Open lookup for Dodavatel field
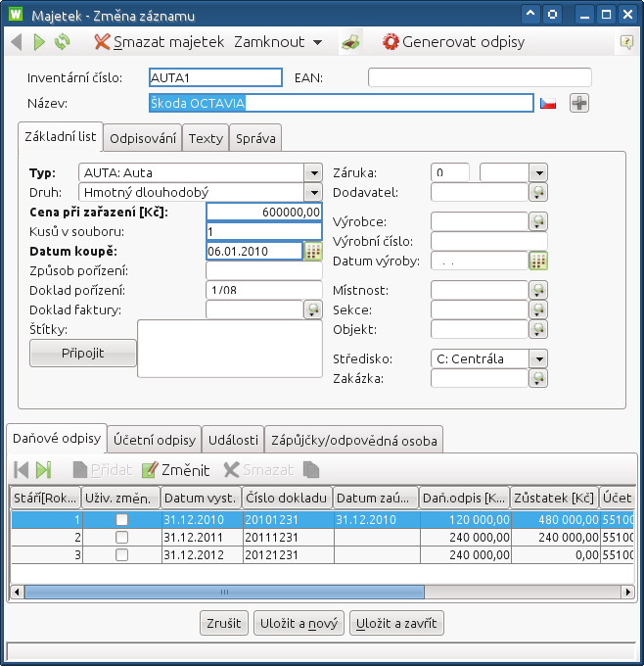The width and height of the screenshot is (644, 666). 538,192
